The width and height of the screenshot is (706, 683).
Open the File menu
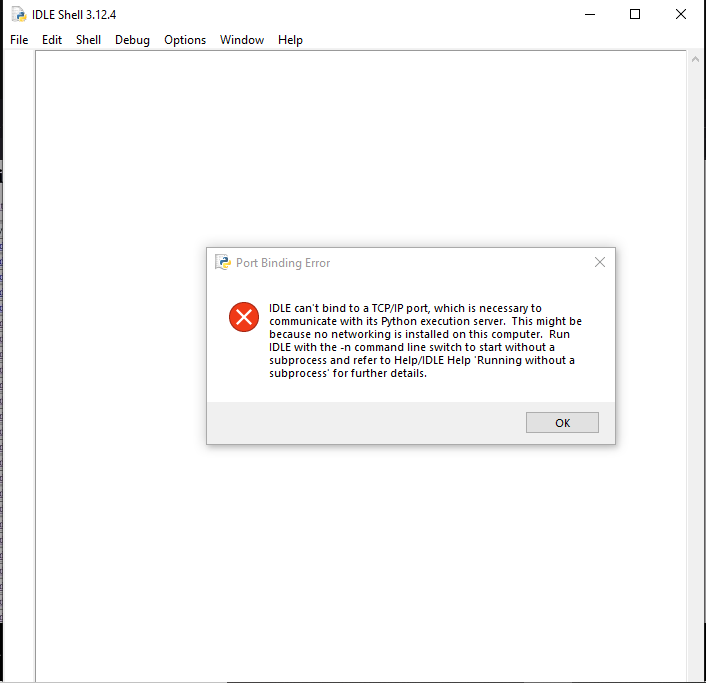click(x=19, y=40)
